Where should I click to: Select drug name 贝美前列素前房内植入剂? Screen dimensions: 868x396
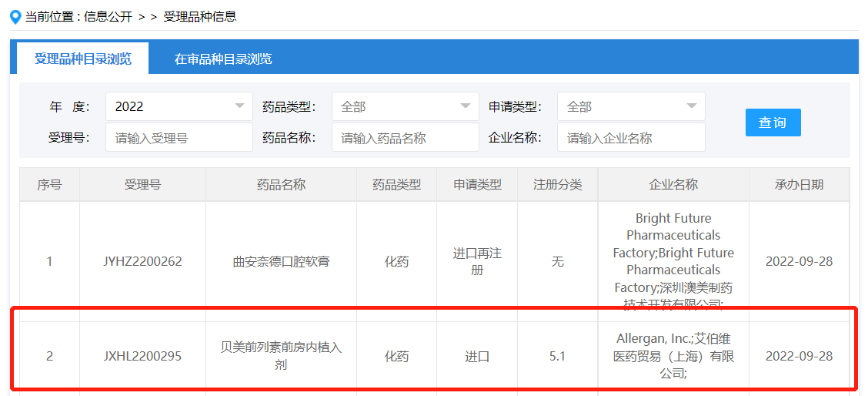click(281, 356)
